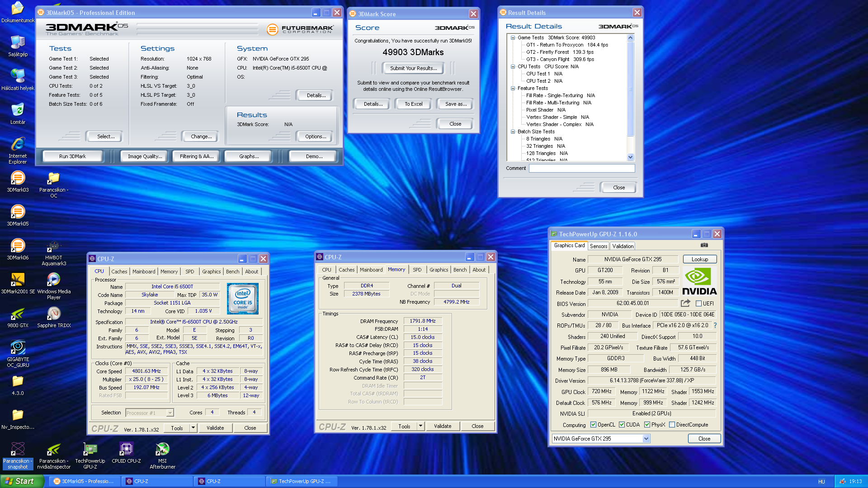868x488 pixels.
Task: Click the Save as... button in 3DMark Score
Action: tap(456, 104)
